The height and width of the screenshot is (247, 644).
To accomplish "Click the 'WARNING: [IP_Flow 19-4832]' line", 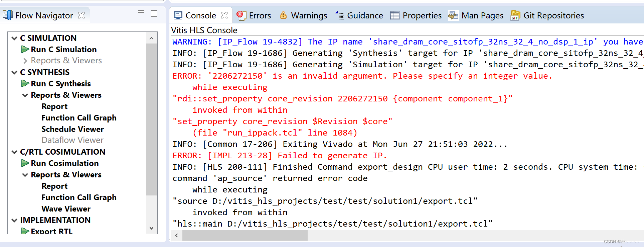I will click(x=408, y=42).
